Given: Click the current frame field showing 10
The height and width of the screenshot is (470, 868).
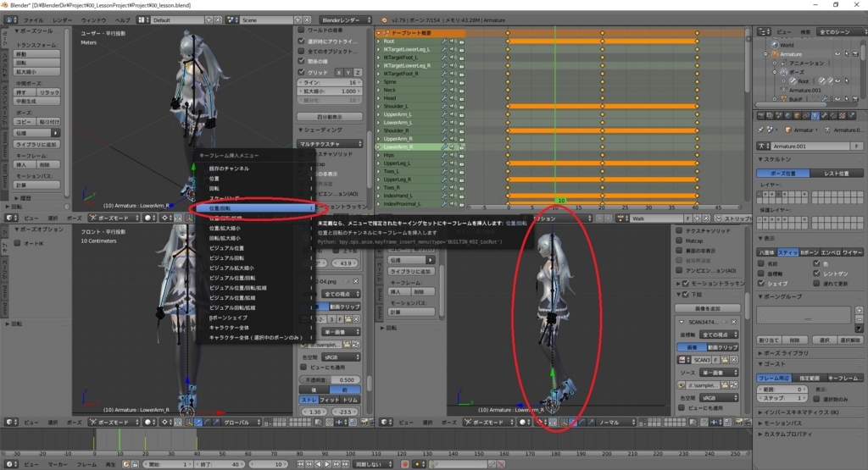Looking at the screenshot, I should [268, 464].
